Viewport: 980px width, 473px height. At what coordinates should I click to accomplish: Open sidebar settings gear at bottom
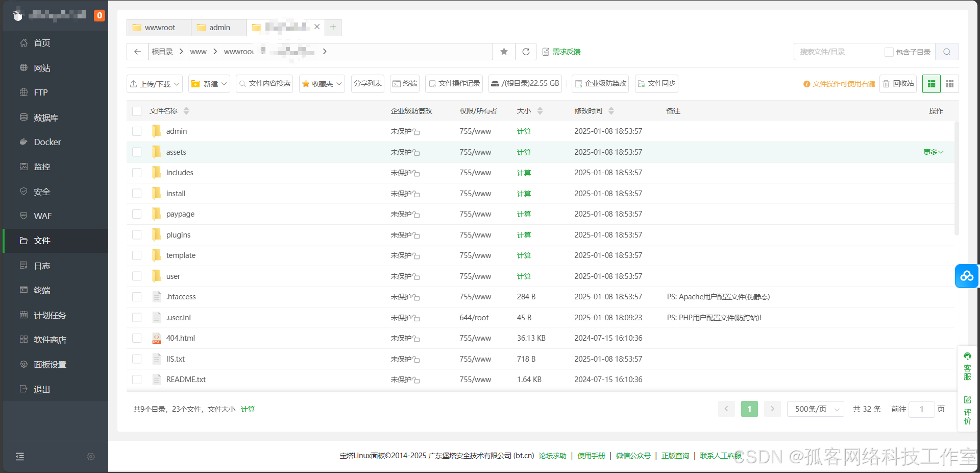point(91,457)
